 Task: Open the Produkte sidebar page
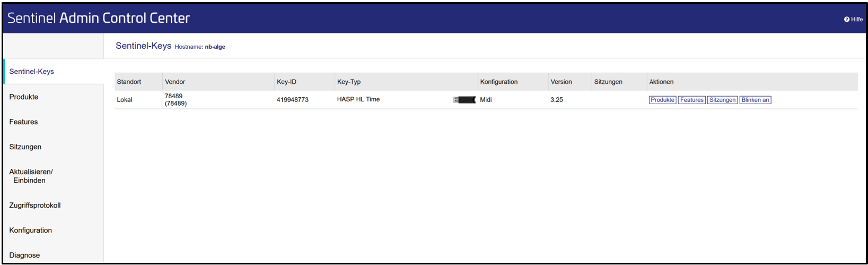point(24,97)
